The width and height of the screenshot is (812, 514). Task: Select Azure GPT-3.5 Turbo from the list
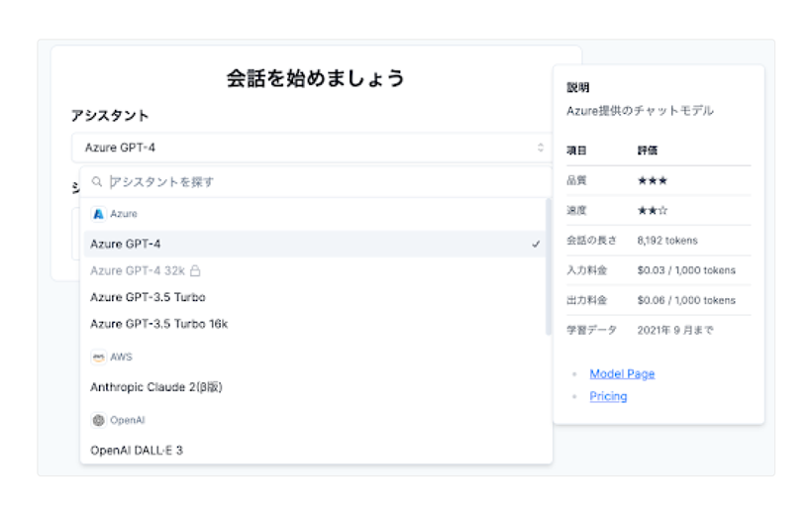click(148, 297)
